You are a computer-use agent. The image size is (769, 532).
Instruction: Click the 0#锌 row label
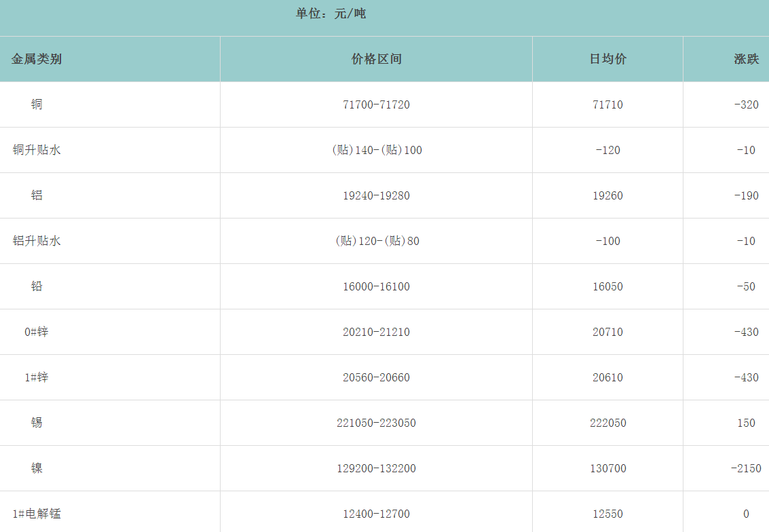tap(37, 332)
